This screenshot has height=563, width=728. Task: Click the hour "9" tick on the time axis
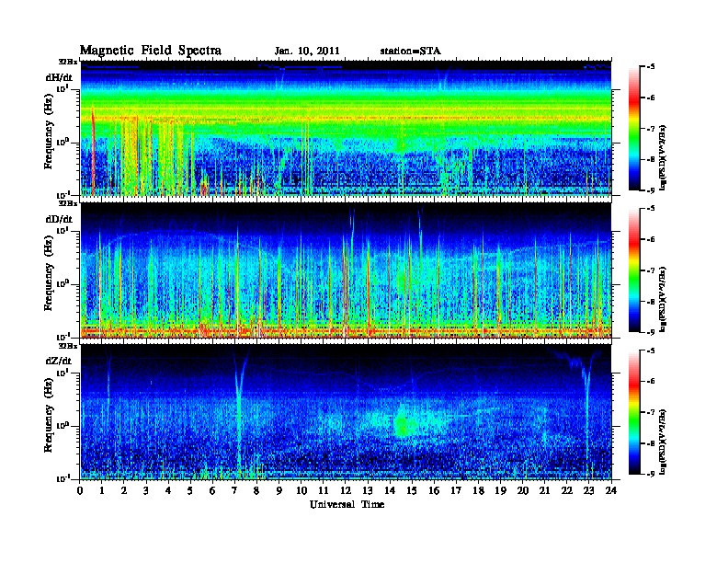coord(279,491)
